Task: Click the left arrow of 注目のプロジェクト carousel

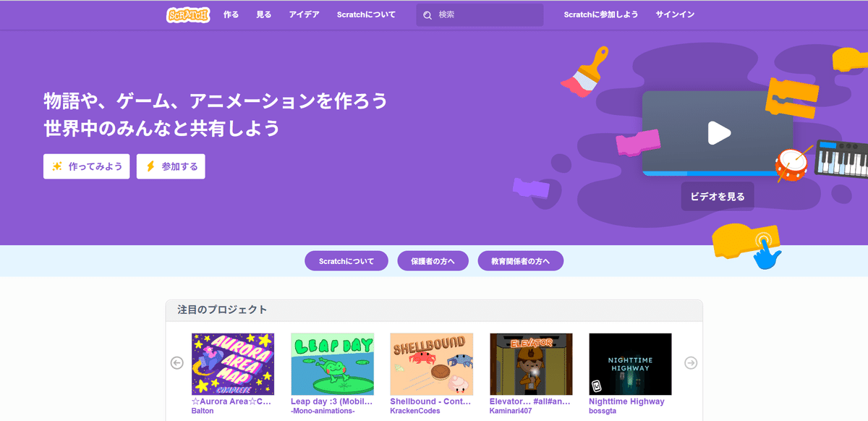Action: [x=177, y=362]
